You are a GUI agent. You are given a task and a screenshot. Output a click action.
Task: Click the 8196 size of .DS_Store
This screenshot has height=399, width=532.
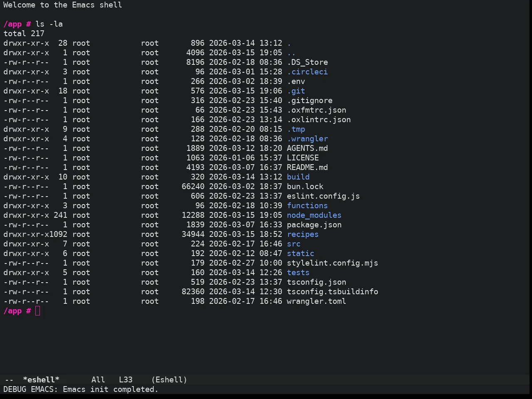click(x=195, y=62)
